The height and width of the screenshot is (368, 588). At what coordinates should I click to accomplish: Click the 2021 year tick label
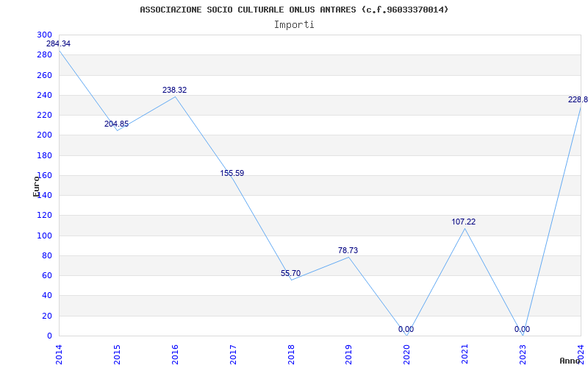click(465, 355)
